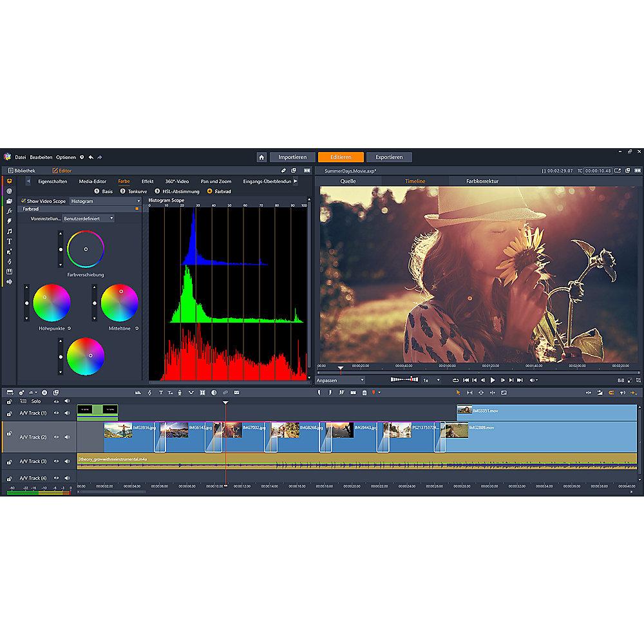This screenshot has width=644, height=644.
Task: Open the Histogram scope type dropdown
Action: pyautogui.click(x=105, y=201)
